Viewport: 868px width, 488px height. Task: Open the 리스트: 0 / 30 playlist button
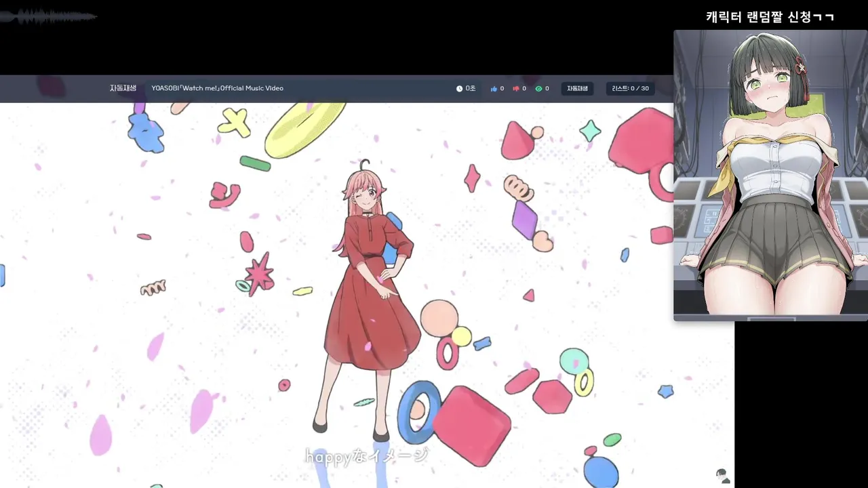(630, 89)
